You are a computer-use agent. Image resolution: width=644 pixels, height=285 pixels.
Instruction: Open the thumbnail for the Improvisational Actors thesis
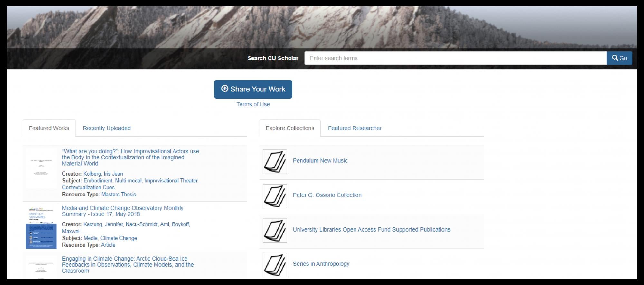point(41,168)
